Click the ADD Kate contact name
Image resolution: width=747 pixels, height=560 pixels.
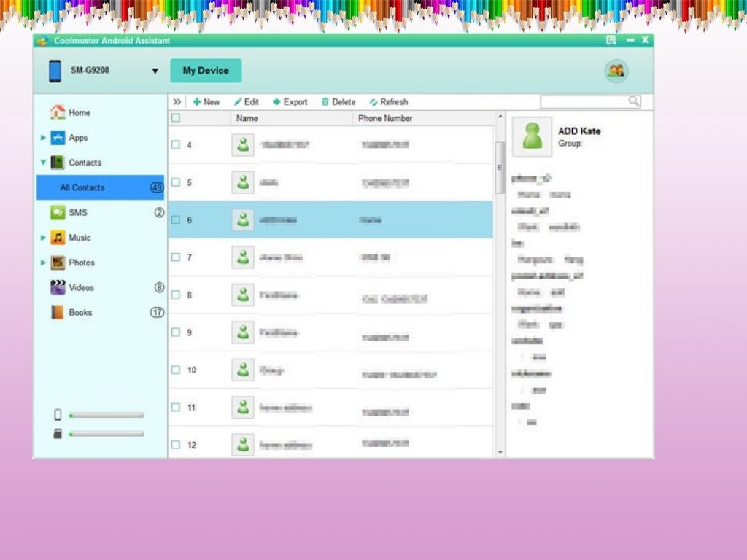579,131
